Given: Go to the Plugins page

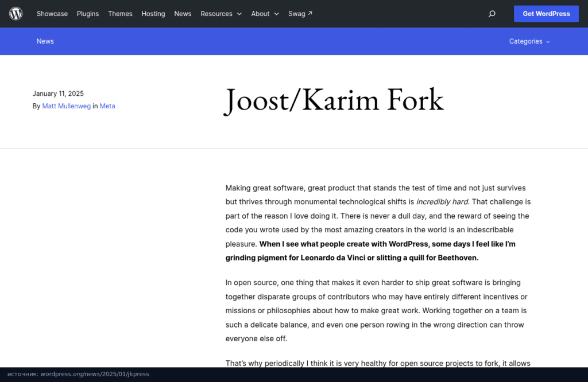Looking at the screenshot, I should click(x=88, y=14).
